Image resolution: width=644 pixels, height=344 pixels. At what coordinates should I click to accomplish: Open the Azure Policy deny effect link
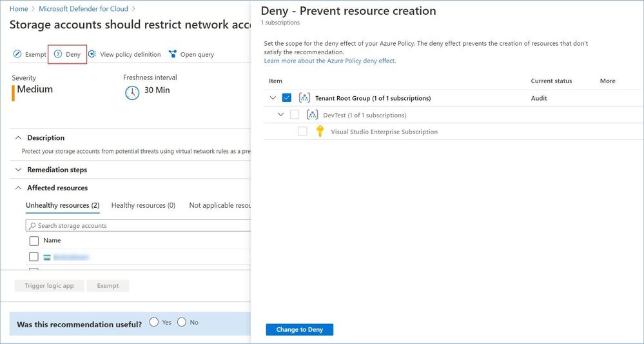(330, 61)
